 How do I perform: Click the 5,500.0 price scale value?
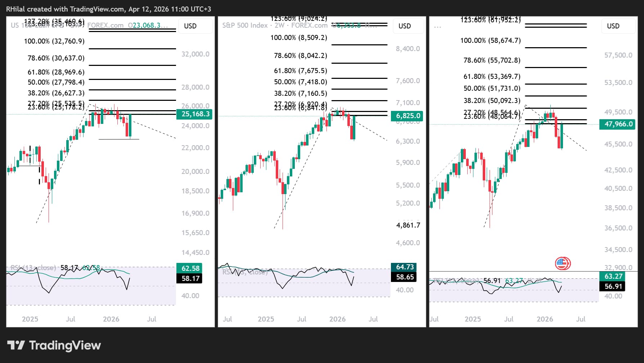(408, 185)
